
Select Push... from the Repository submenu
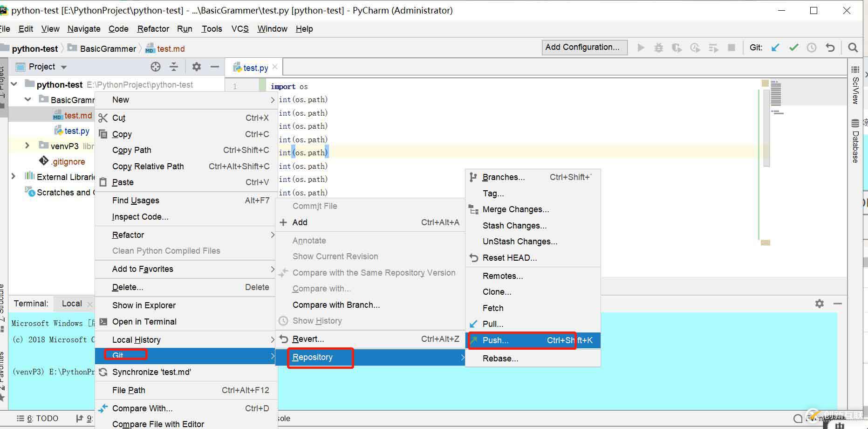(495, 340)
